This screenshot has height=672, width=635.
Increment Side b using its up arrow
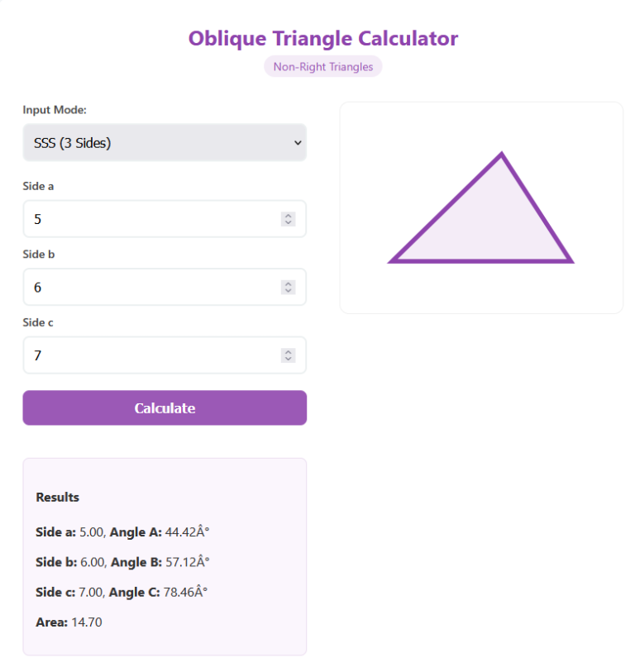pyautogui.click(x=288, y=283)
